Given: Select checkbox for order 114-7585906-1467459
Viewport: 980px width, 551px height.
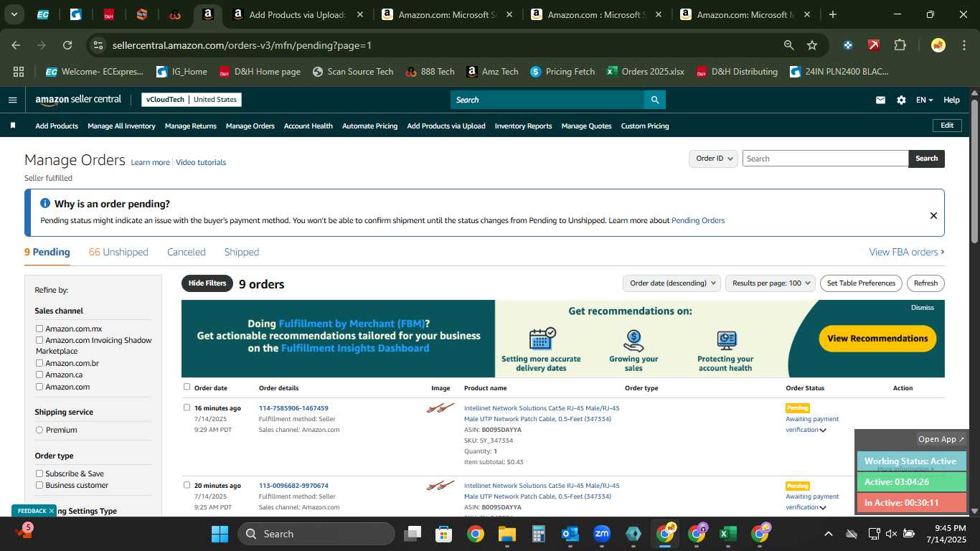Looking at the screenshot, I should pyautogui.click(x=187, y=408).
